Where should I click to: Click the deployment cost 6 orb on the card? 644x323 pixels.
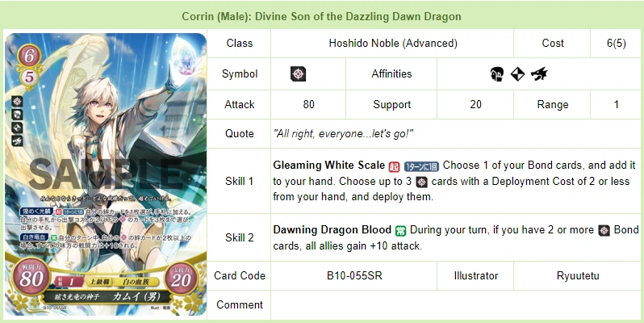tap(29, 56)
